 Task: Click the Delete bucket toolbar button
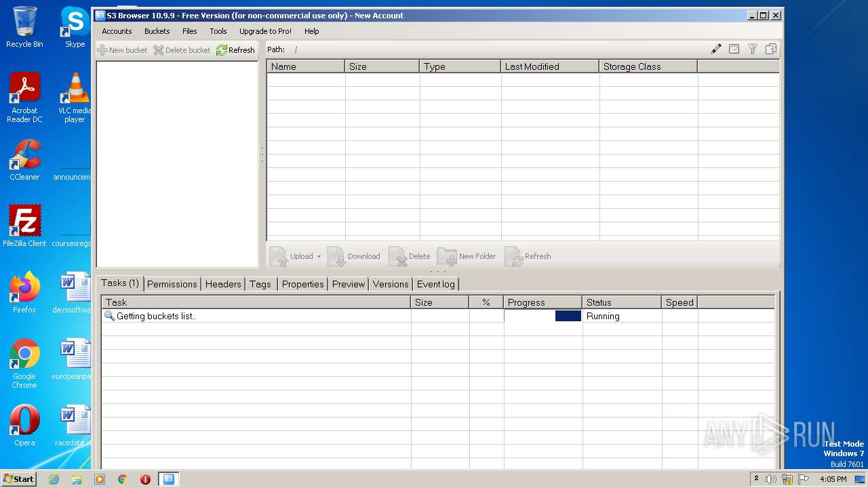pyautogui.click(x=182, y=50)
